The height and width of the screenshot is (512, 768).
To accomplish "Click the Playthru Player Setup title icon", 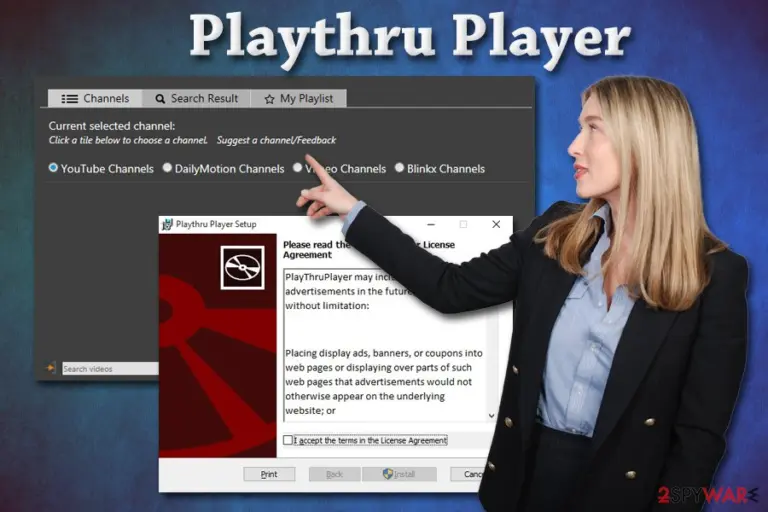I will (x=167, y=224).
